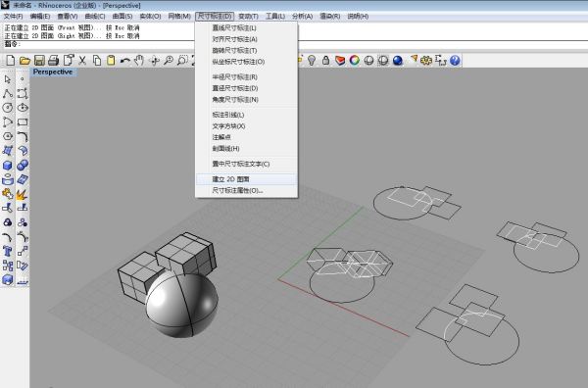Open a file with the folder icon

[24, 61]
